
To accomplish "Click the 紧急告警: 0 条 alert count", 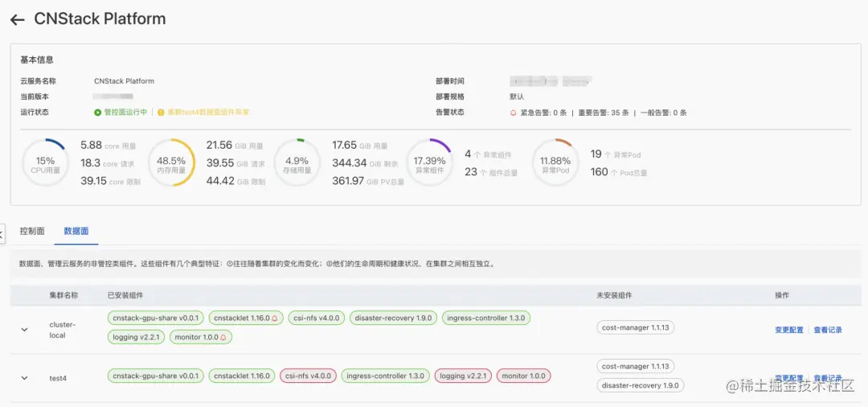I will 543,113.
